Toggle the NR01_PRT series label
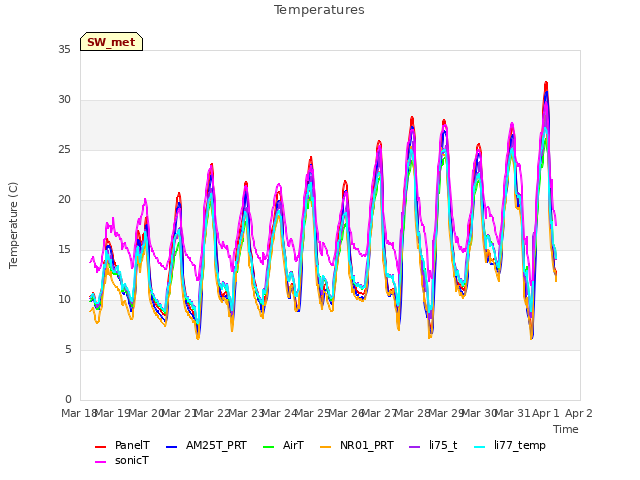The image size is (640, 480). coord(367,445)
